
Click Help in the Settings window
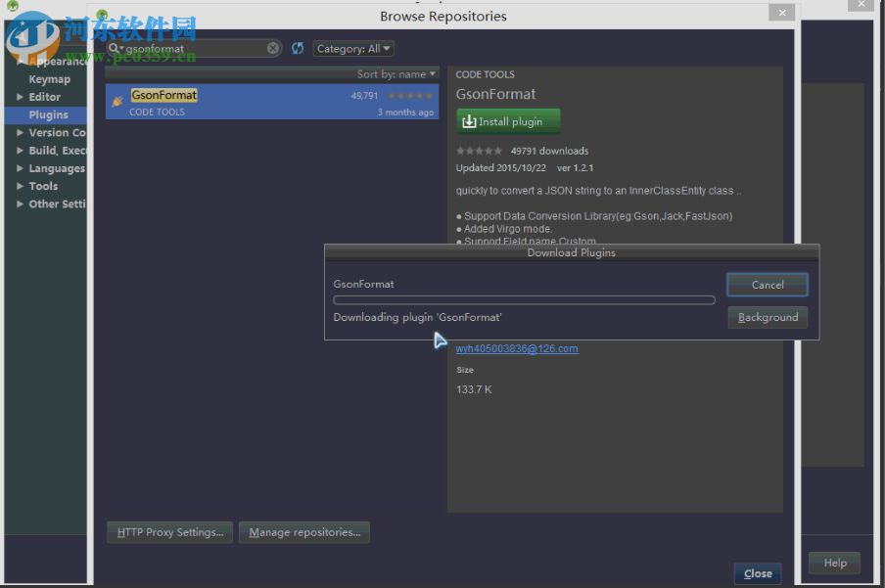(835, 563)
